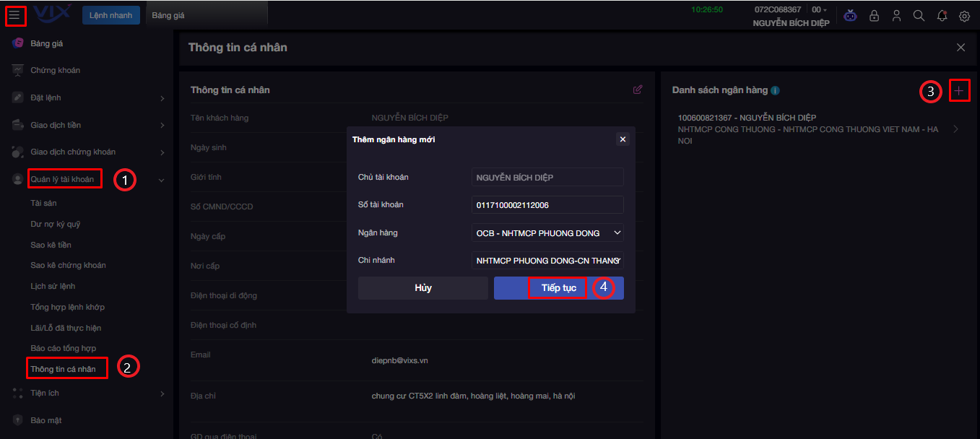Image resolution: width=980 pixels, height=439 pixels.
Task: Close the Thông tin cá nhân panel
Action: tap(961, 48)
